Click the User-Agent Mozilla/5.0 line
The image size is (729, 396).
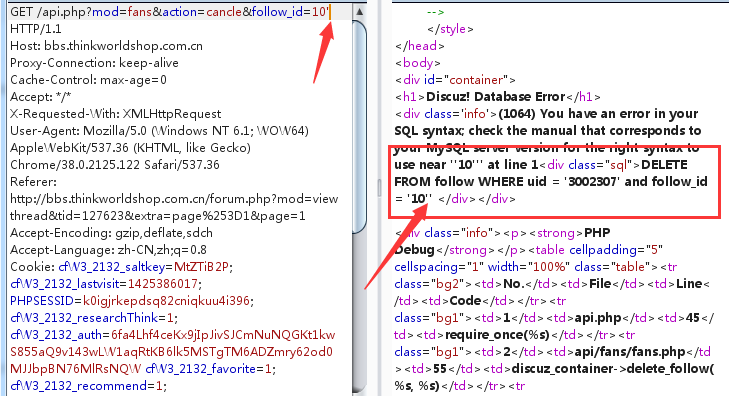click(x=159, y=131)
